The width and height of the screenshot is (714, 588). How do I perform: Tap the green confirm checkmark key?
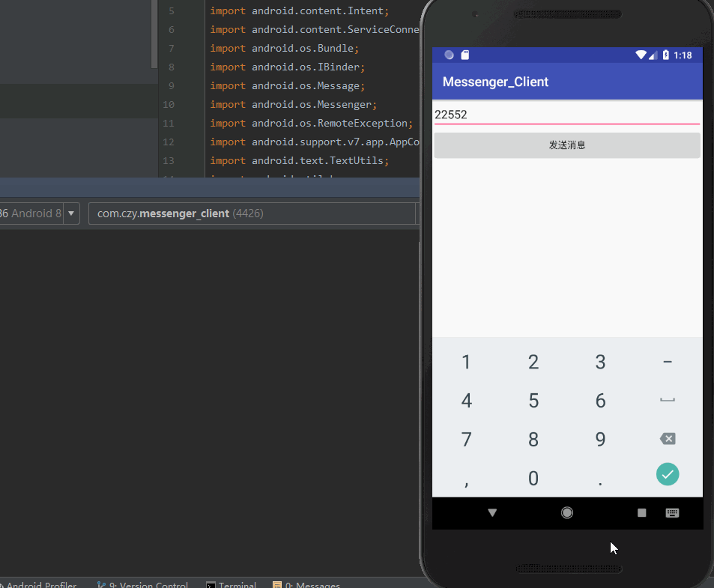click(x=667, y=474)
